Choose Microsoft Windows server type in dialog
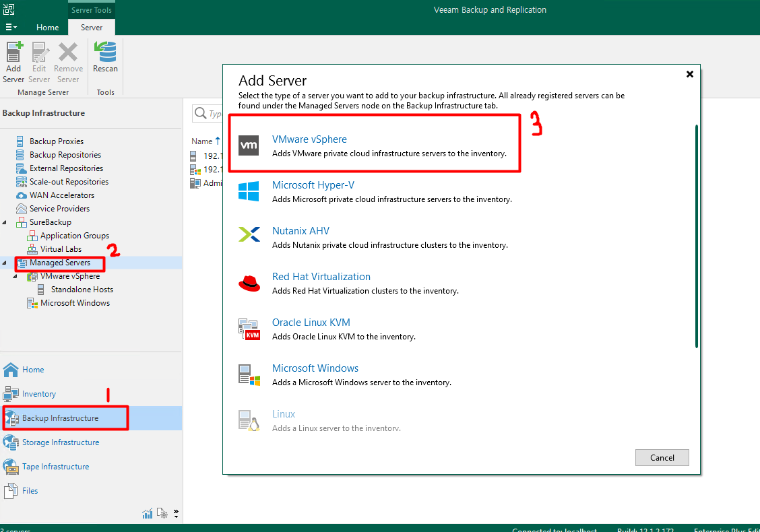The width and height of the screenshot is (760, 532). tap(315, 368)
